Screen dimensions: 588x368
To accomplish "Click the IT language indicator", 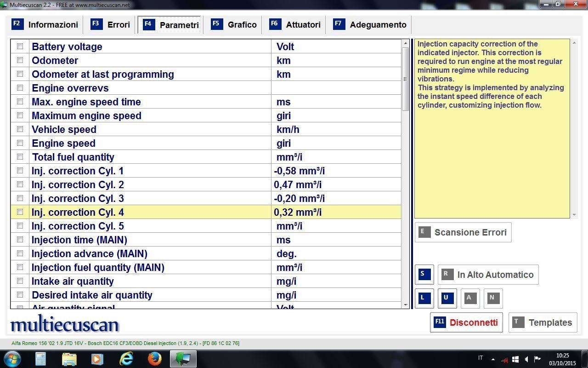I will pyautogui.click(x=481, y=358).
